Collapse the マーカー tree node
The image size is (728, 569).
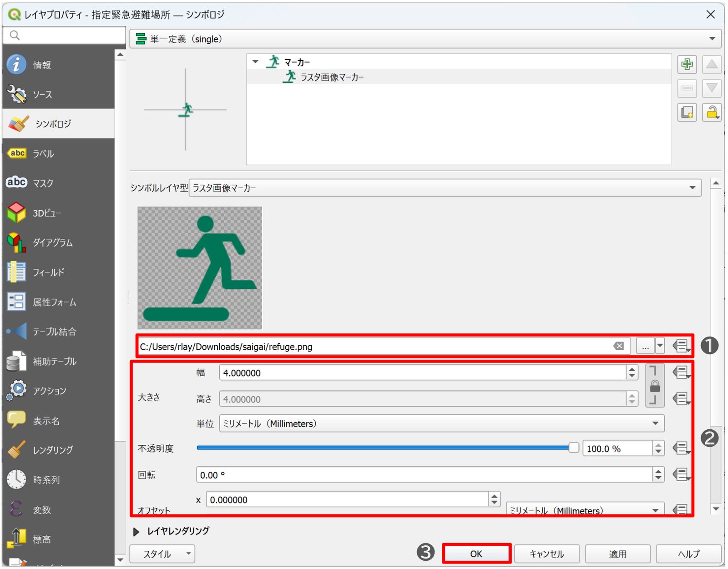tap(255, 61)
